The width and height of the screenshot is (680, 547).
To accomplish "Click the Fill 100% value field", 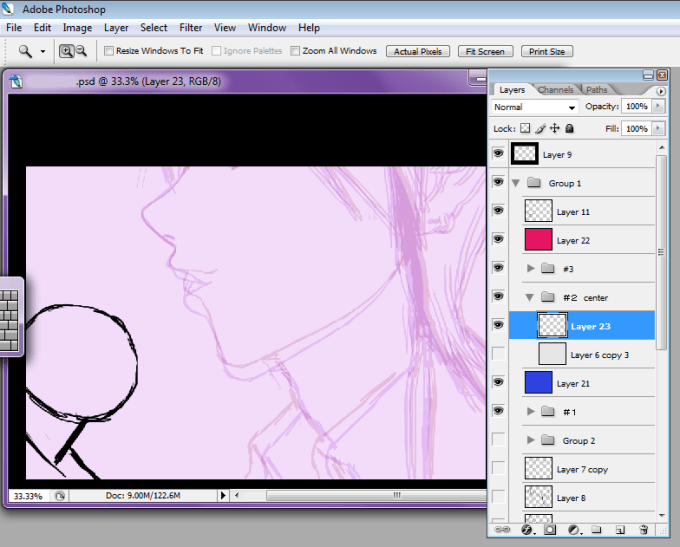I will pos(637,129).
